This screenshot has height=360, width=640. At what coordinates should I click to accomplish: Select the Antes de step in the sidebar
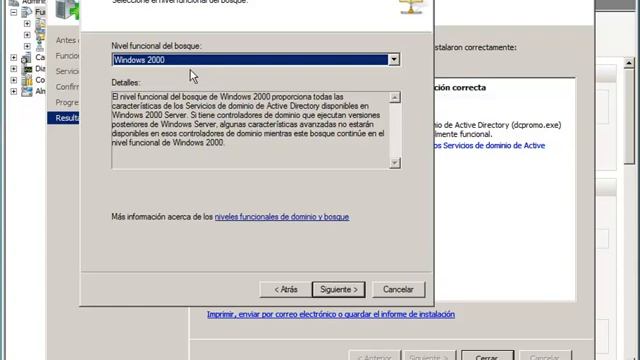tap(66, 40)
